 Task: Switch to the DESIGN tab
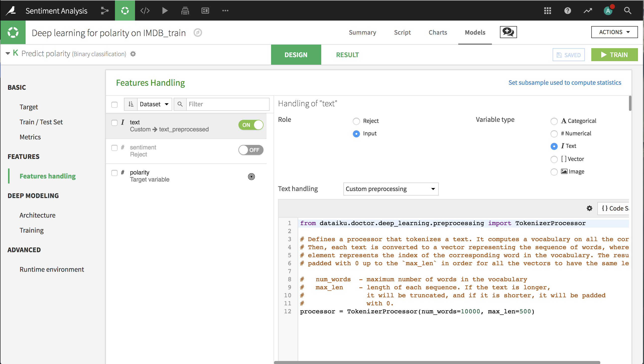pos(296,55)
